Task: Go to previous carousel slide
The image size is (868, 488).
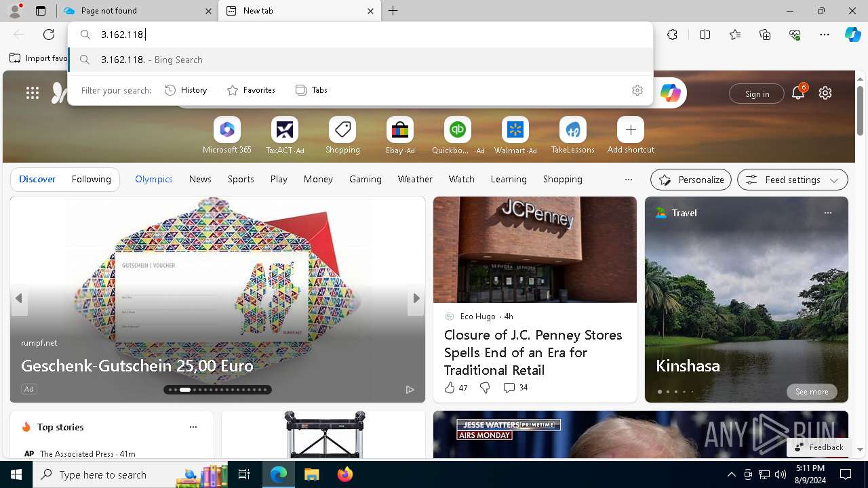Action: [x=19, y=298]
